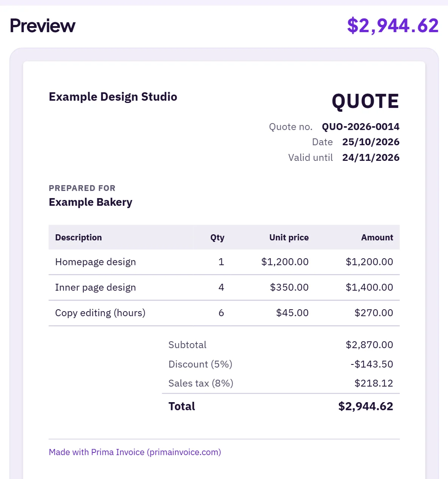The image size is (448, 479).
Task: Select the Example Design Studio company name
Action: pos(113,97)
